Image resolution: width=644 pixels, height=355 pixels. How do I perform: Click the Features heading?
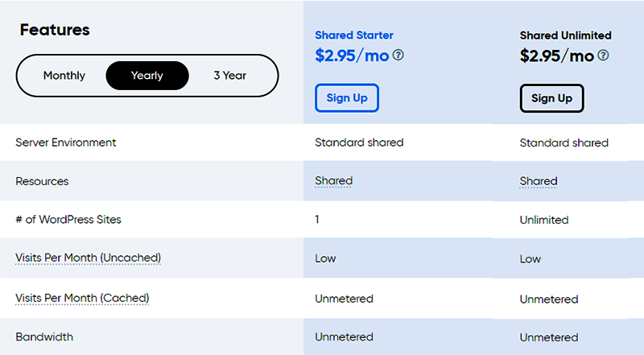click(55, 30)
